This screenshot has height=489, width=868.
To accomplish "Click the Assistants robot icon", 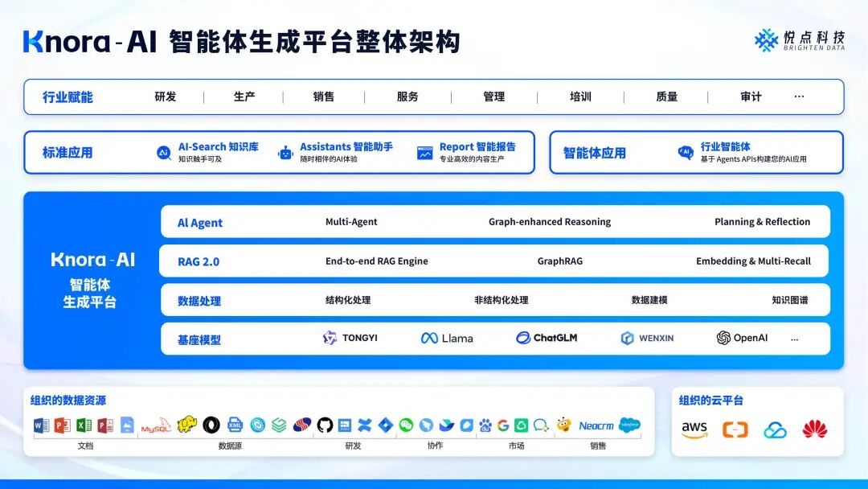I will 285,152.
